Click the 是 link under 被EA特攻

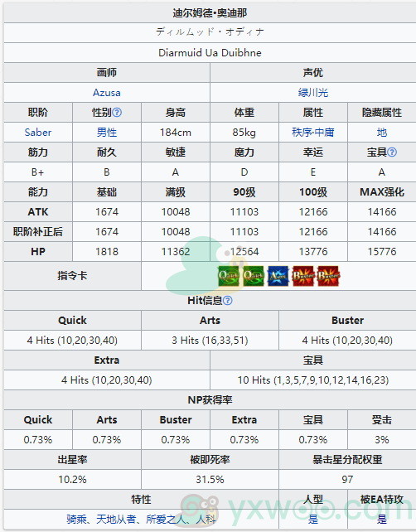pyautogui.click(x=382, y=519)
